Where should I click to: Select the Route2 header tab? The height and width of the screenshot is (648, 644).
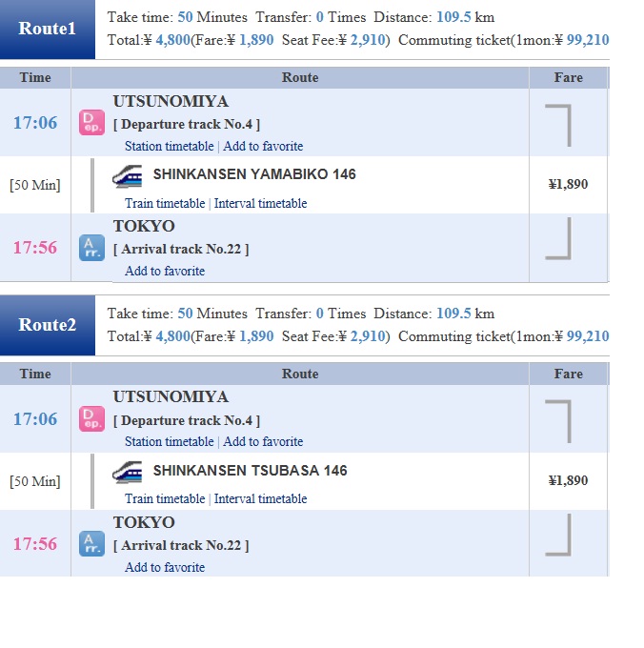(48, 325)
